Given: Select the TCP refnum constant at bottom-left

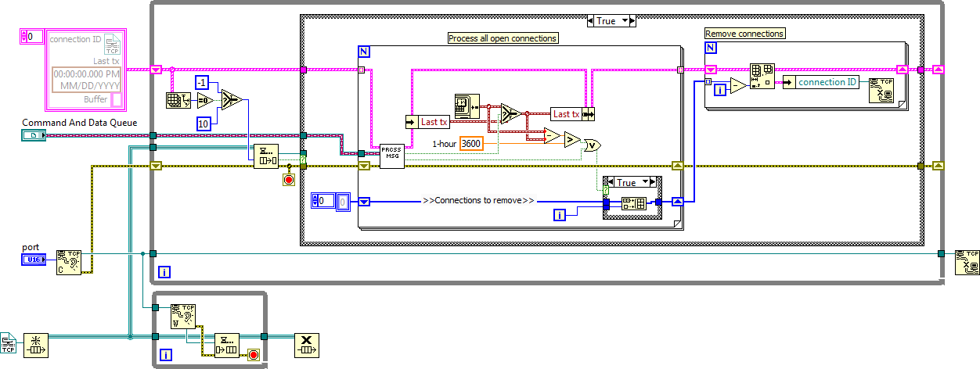Looking at the screenshot, I should pyautogui.click(x=9, y=342).
